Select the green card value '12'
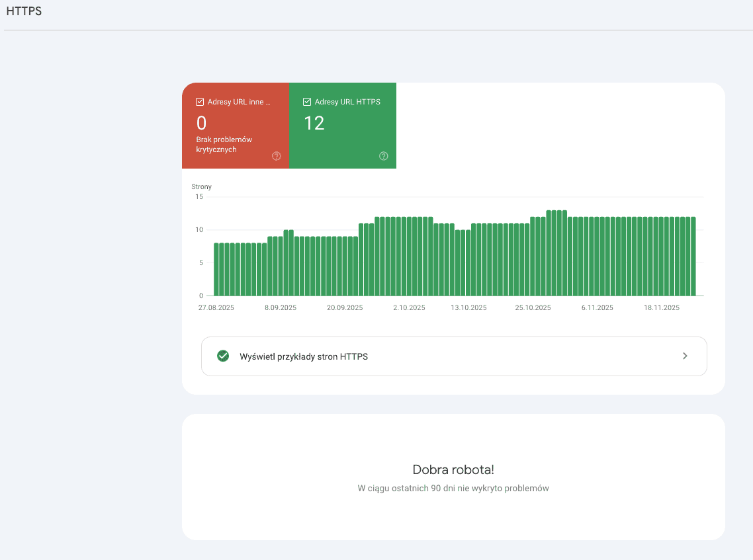 pos(314,124)
